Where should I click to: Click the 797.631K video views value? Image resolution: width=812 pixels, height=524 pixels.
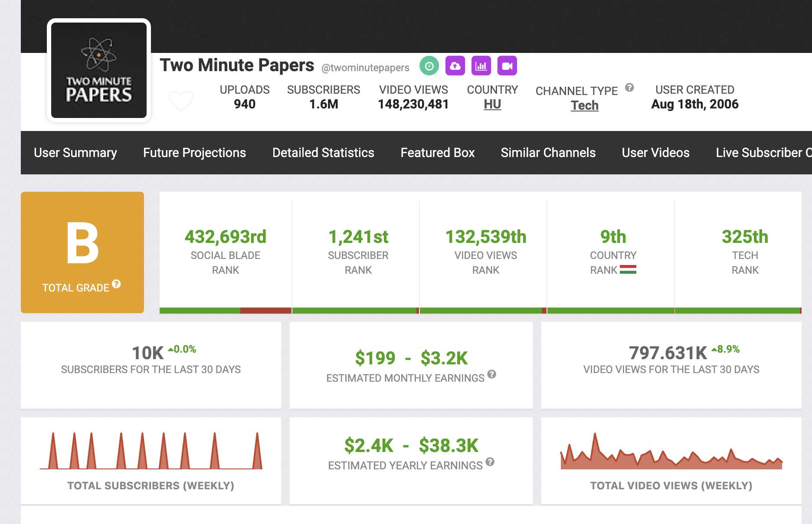(668, 353)
